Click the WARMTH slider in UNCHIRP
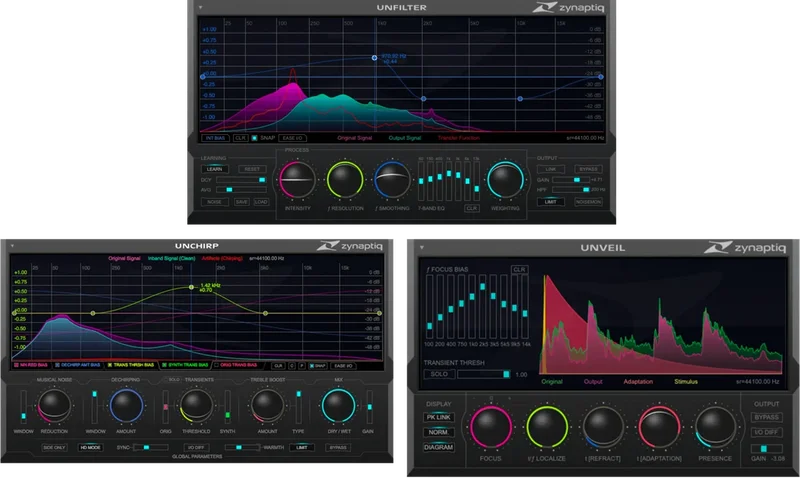Viewport: 800px width, 478px height. (x=242, y=447)
